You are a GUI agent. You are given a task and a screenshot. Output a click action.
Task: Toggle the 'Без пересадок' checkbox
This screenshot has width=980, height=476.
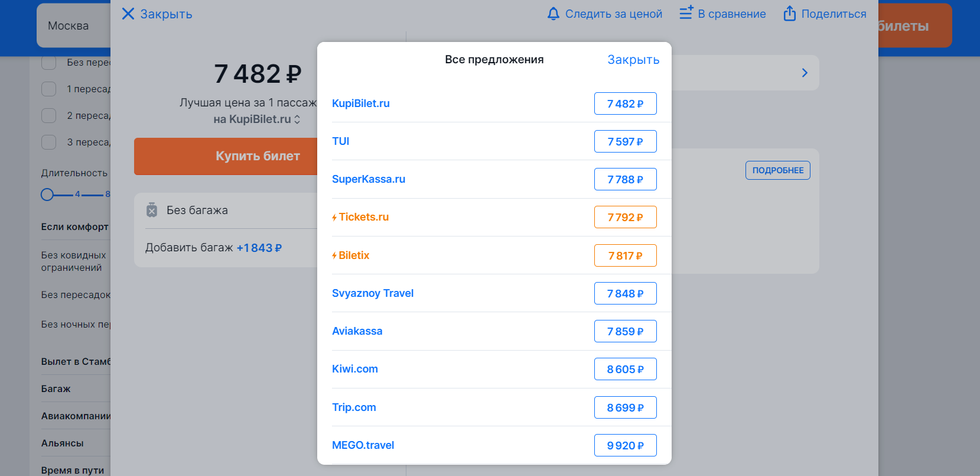(x=49, y=62)
